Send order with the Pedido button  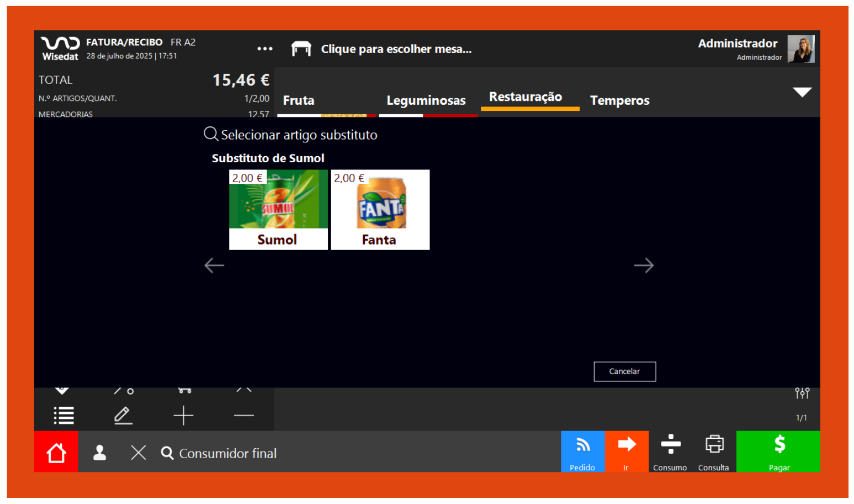582,452
